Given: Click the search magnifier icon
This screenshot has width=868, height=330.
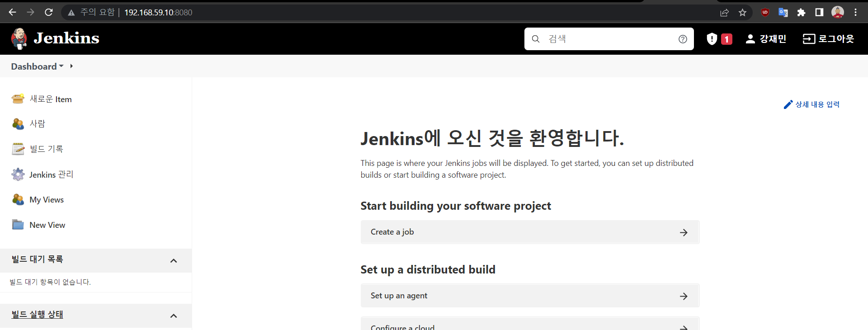Looking at the screenshot, I should coord(536,39).
